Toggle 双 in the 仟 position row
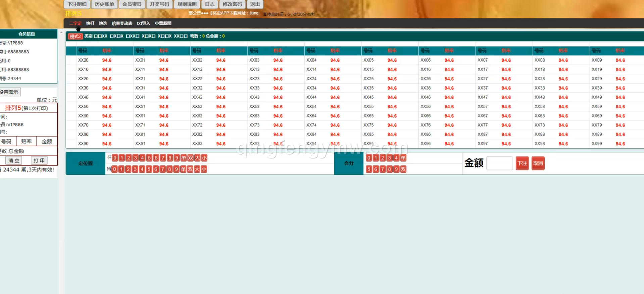 click(190, 158)
